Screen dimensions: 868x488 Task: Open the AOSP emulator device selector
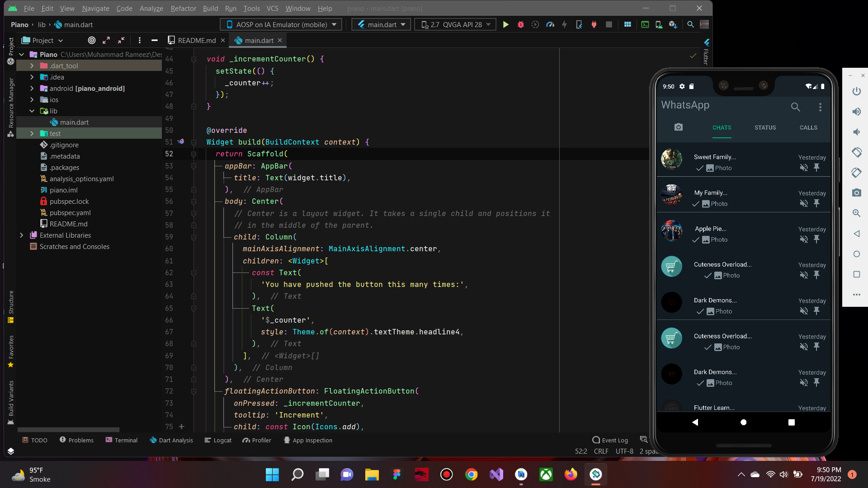click(280, 24)
